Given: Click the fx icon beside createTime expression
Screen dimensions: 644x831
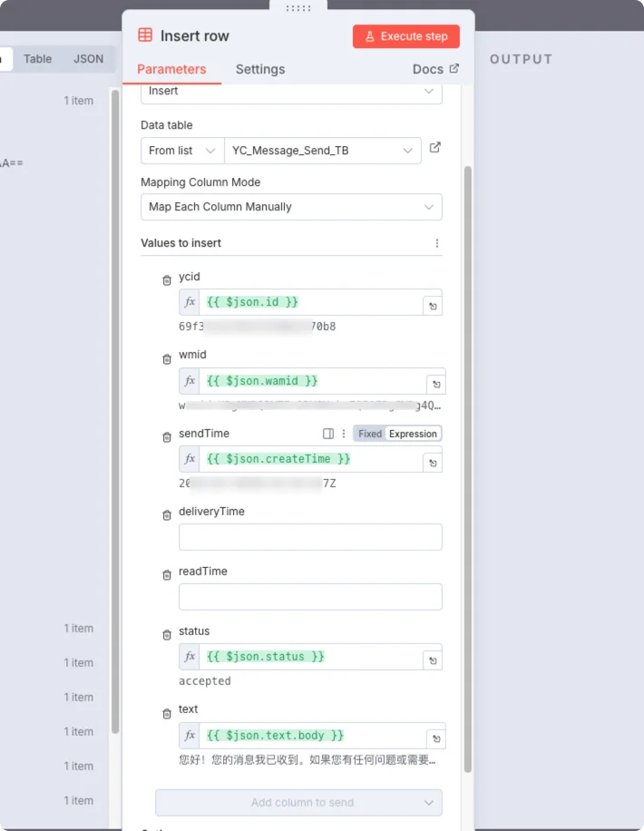Looking at the screenshot, I should tap(190, 459).
